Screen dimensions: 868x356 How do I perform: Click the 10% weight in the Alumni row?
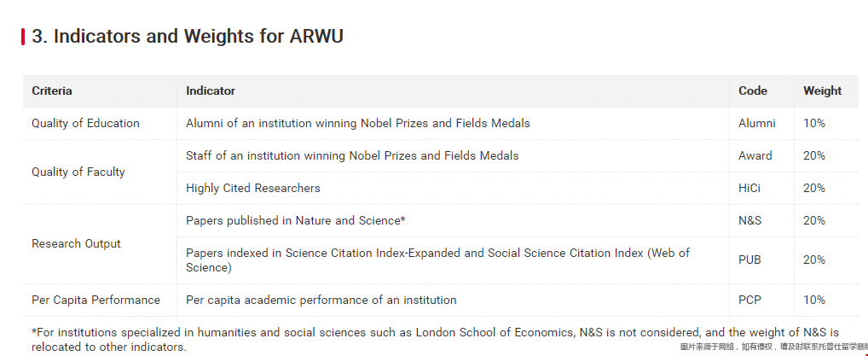coord(814,123)
